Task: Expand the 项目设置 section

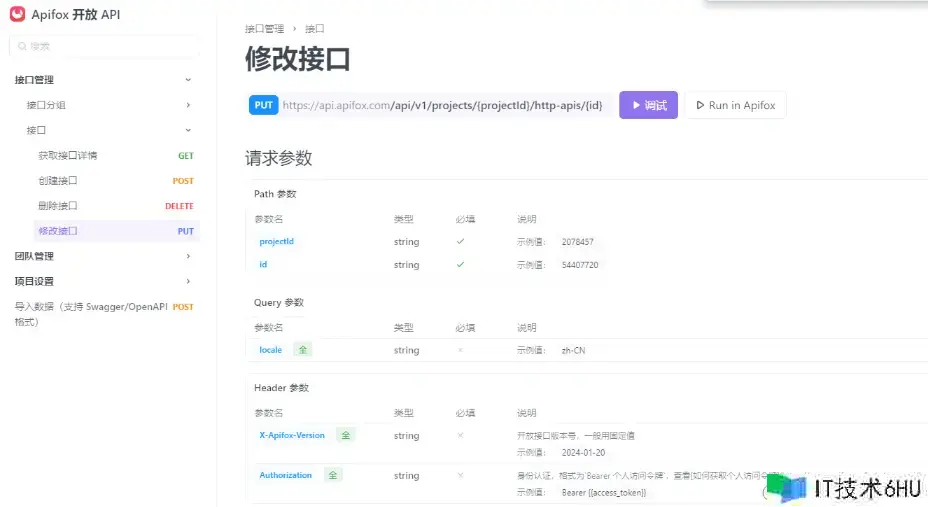Action: click(188, 282)
